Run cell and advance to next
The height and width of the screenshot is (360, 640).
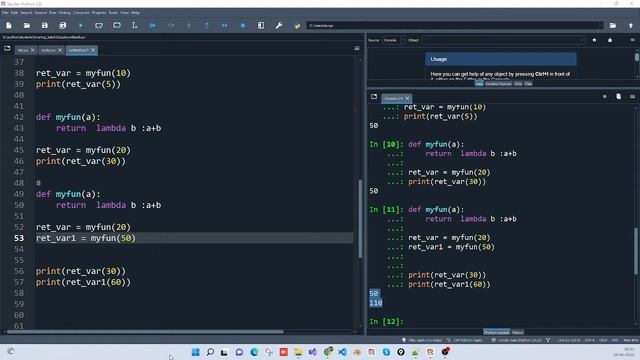117,25
